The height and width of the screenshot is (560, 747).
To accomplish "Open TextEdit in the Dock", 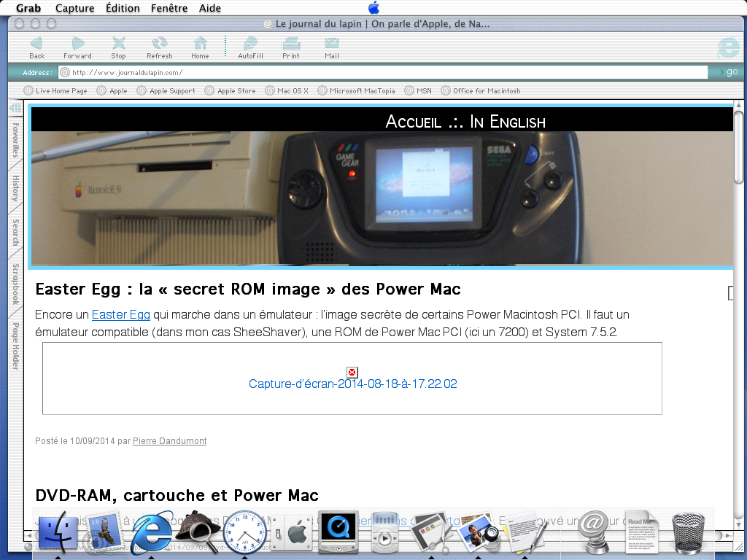I will click(524, 532).
